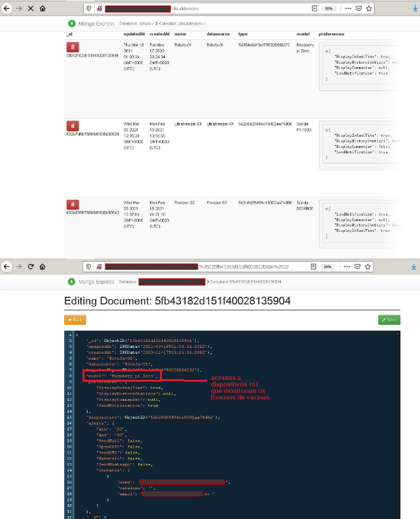Viewport: 420px width, 519px height.
Task: Click the "DisplayCommander": null editor line
Action: click(128, 400)
